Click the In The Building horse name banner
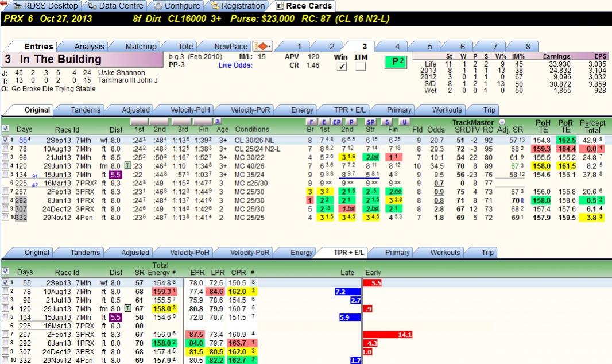Image resolution: width=612 pixels, height=364 pixels. [x=83, y=59]
